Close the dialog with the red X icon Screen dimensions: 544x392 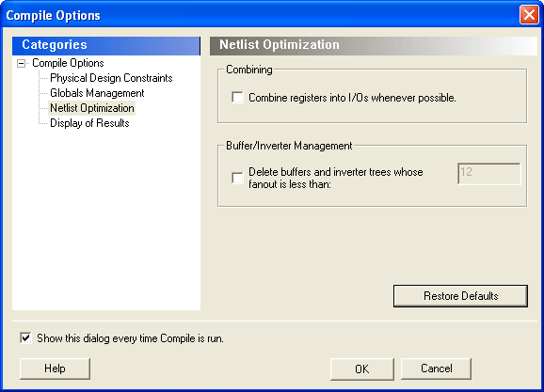[x=529, y=15]
